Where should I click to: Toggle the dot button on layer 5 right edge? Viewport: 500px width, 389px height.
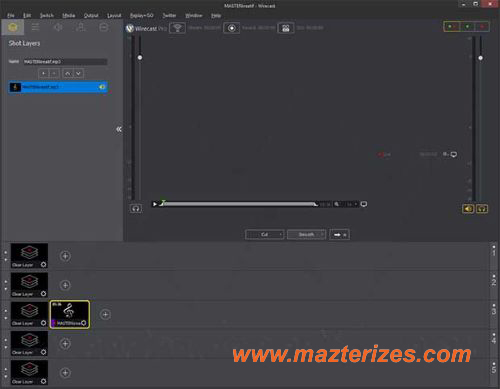pyautogui.click(x=494, y=363)
